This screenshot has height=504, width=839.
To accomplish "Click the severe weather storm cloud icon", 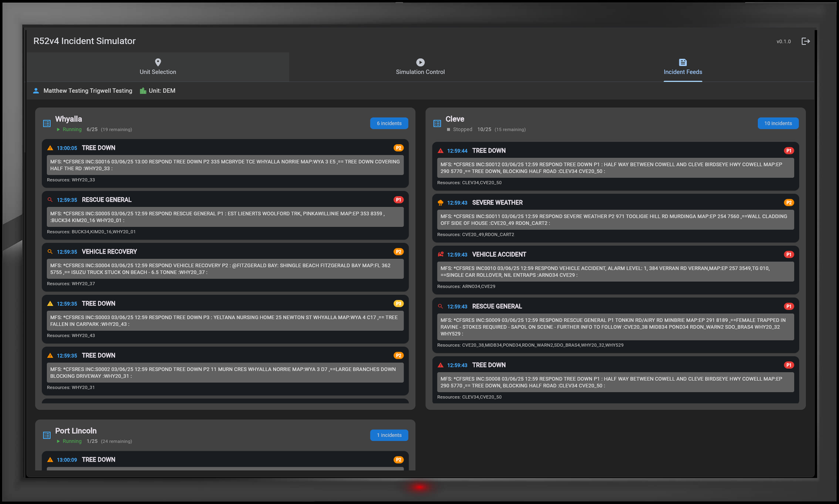I will (440, 202).
